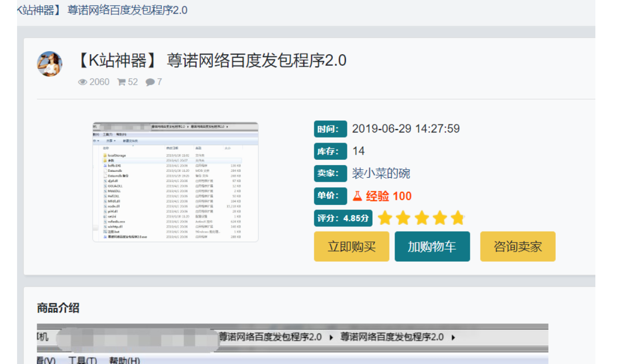Screen dimensions: 628x364
Task: Open 帮助(H) menu in description image
Action: [124, 360]
